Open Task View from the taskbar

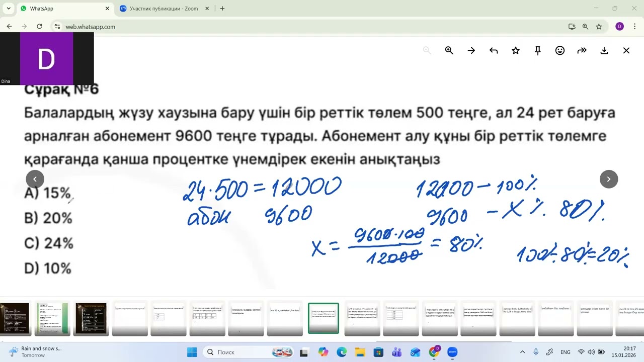(304, 352)
